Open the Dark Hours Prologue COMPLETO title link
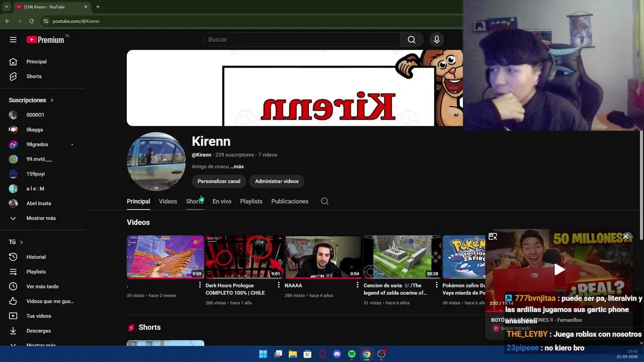 pos(235,289)
